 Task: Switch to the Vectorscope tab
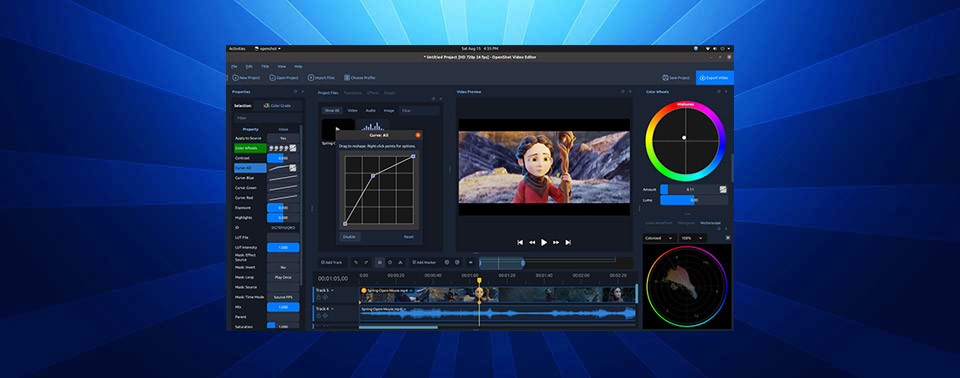(x=710, y=223)
